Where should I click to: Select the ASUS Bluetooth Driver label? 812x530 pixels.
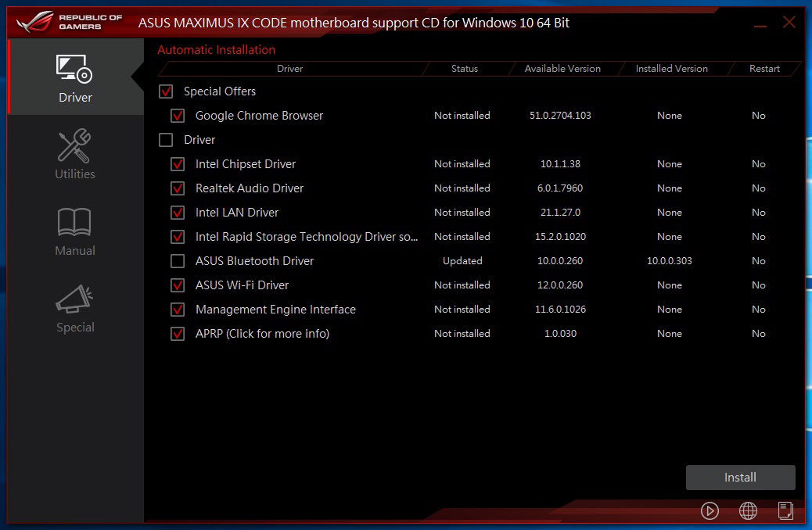(254, 261)
